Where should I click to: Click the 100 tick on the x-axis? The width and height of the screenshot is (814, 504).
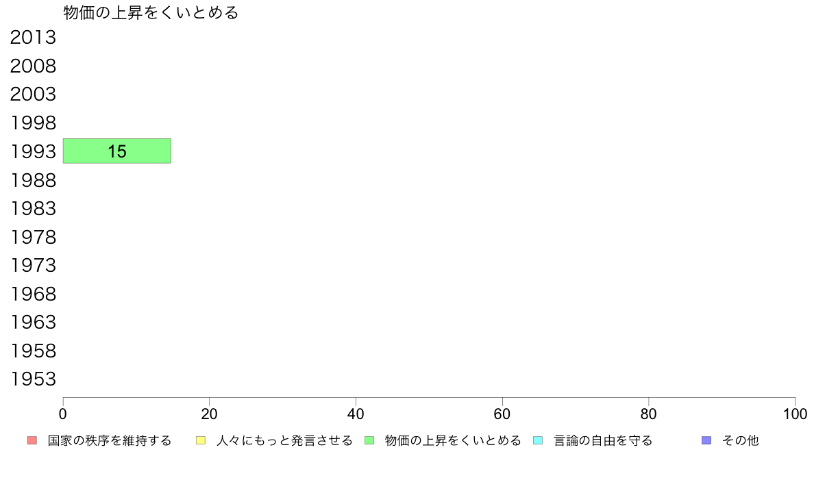click(795, 414)
